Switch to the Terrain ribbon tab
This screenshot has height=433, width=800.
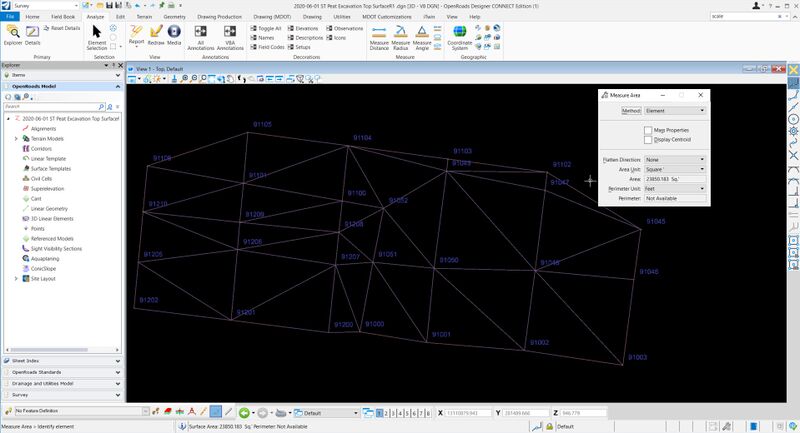(144, 16)
